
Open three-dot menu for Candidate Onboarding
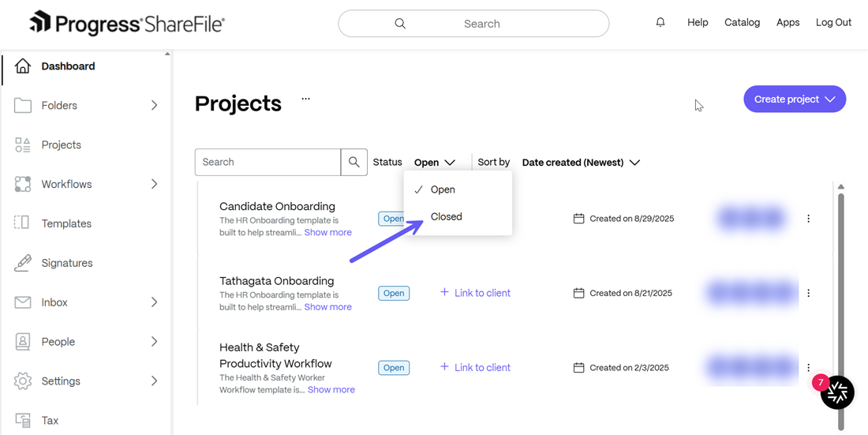[x=808, y=219]
